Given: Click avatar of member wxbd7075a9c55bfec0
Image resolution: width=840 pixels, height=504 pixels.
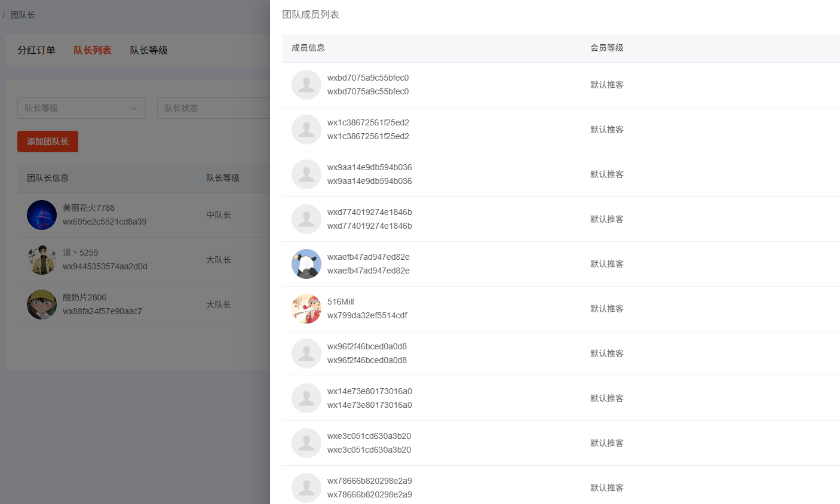Looking at the screenshot, I should coord(306,85).
